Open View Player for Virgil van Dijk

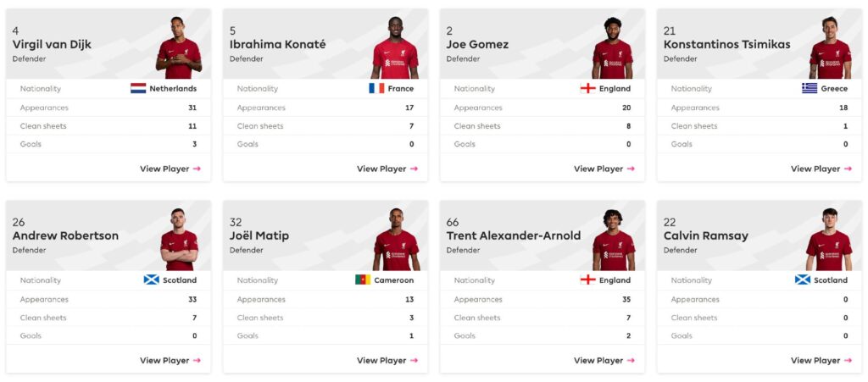pos(170,169)
